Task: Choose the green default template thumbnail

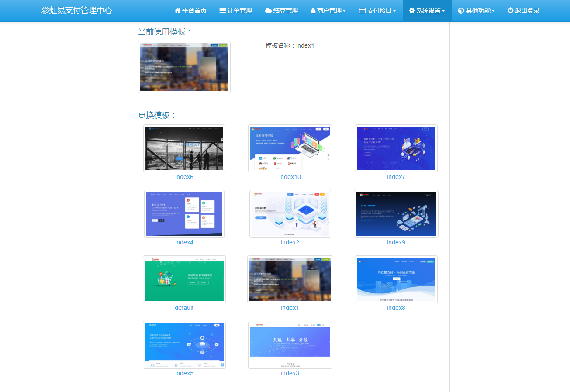Action: [184, 279]
